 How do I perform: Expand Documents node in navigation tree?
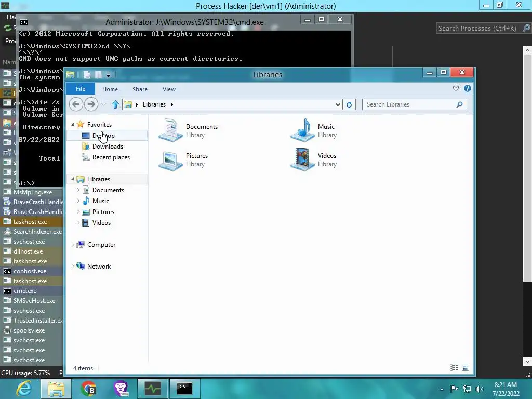pos(78,190)
